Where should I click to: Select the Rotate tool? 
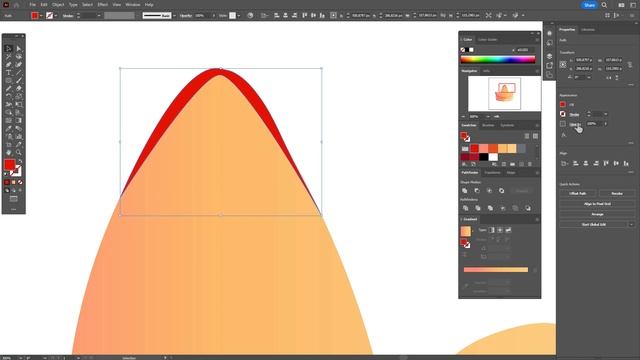(x=9, y=96)
